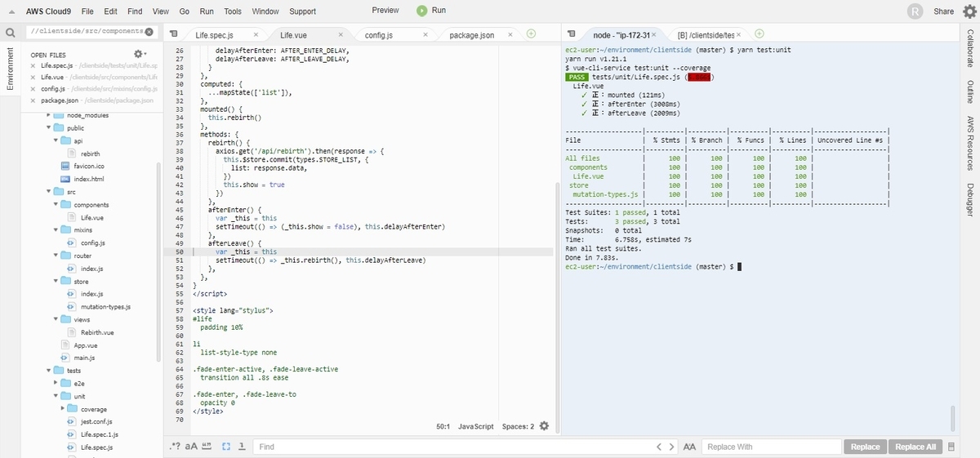
Task: Close the Life.spec.js editor tab
Action: click(x=256, y=35)
